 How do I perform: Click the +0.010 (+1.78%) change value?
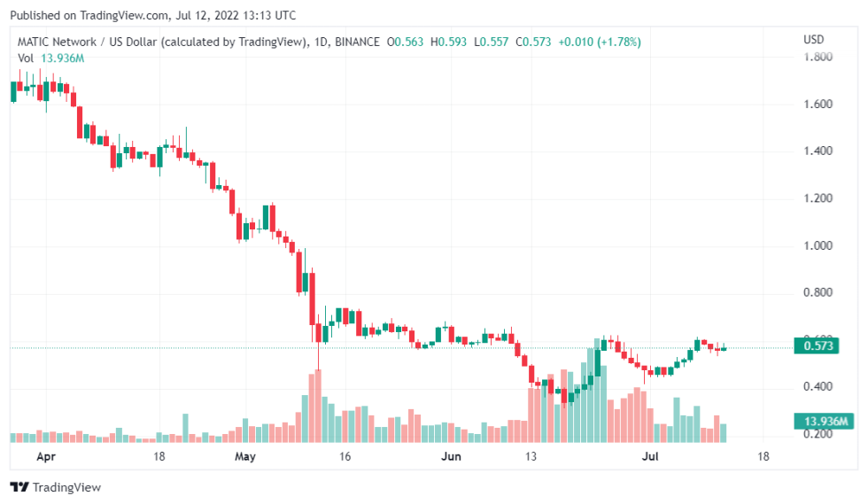600,43
